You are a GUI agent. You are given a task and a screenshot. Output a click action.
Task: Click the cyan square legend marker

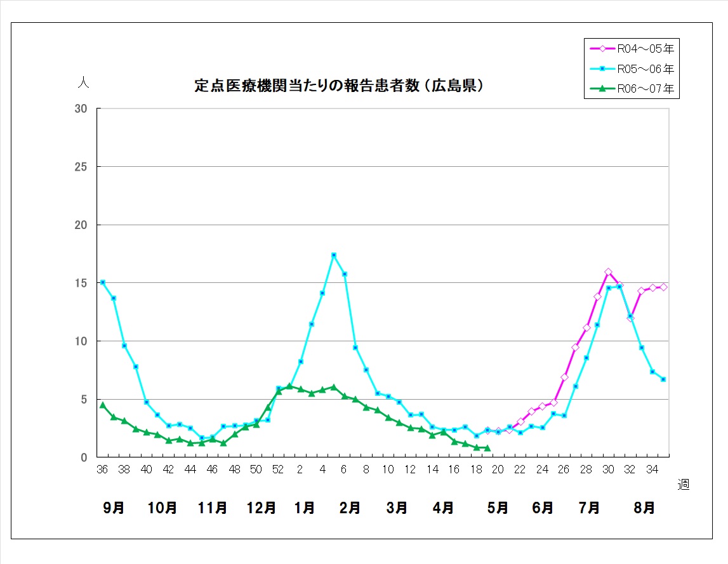pos(602,69)
